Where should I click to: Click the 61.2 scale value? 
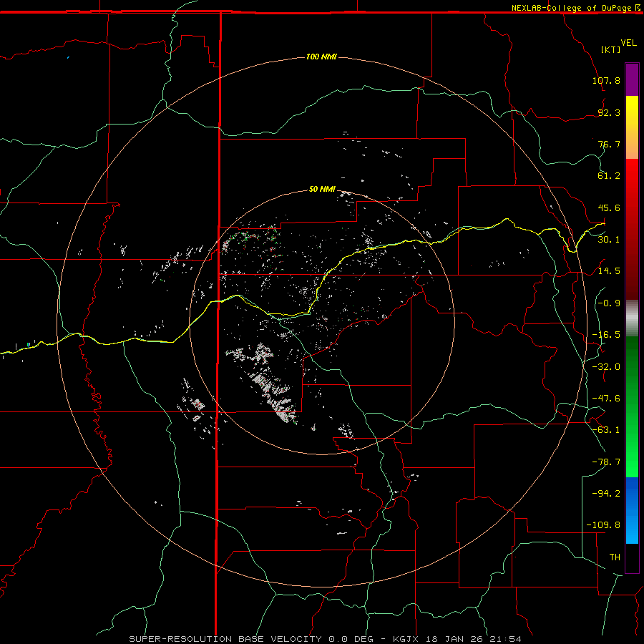pos(609,176)
